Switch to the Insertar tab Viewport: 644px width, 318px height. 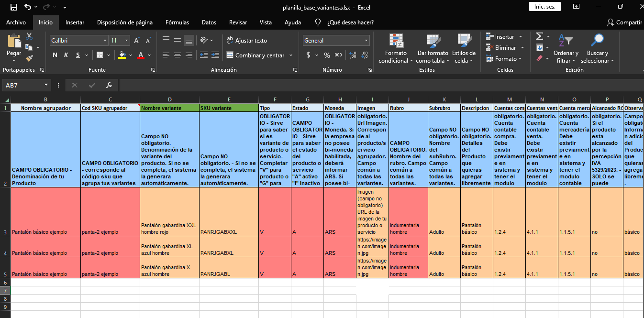pyautogui.click(x=75, y=22)
